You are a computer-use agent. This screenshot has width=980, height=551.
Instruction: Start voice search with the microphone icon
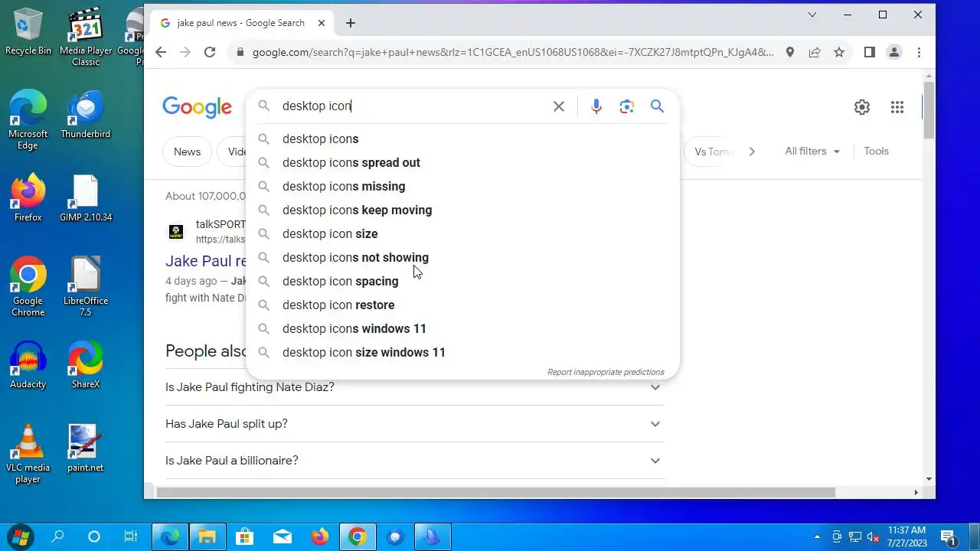596,106
